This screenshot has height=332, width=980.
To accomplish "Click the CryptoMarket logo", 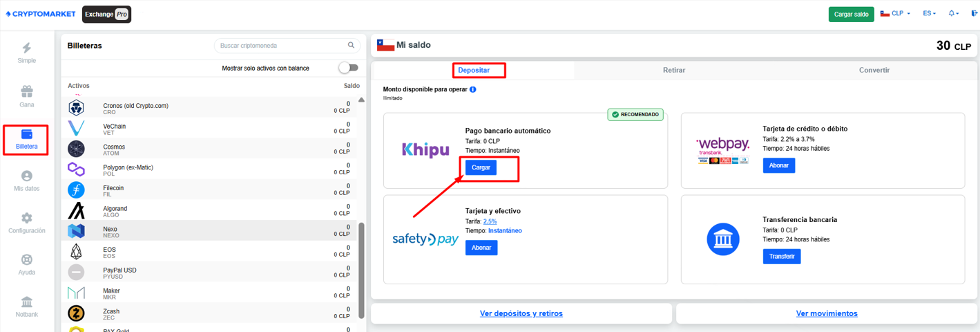I will tap(41, 14).
